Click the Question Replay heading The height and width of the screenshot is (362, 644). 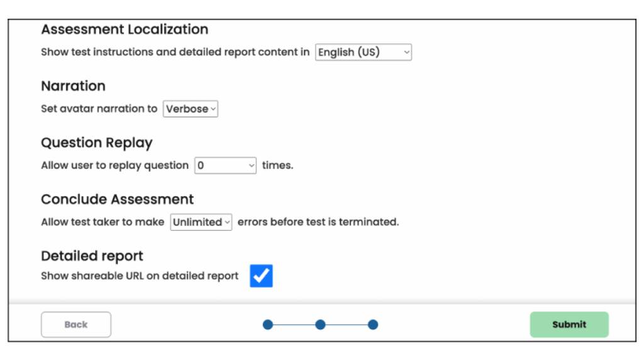pos(97,143)
